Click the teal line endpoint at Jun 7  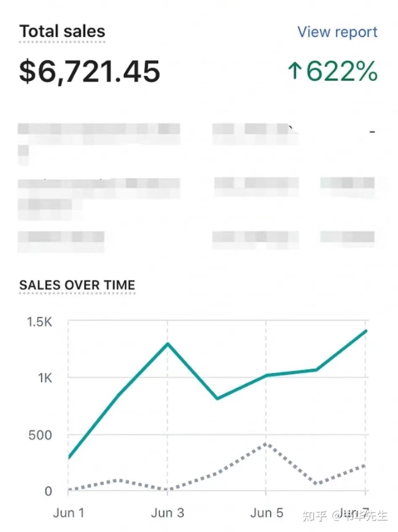[366, 331]
